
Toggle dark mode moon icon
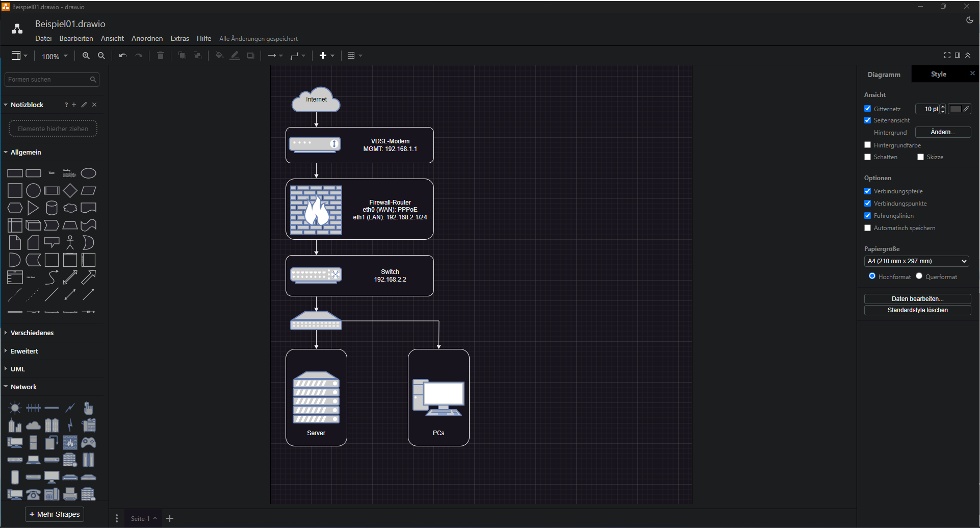pyautogui.click(x=969, y=20)
